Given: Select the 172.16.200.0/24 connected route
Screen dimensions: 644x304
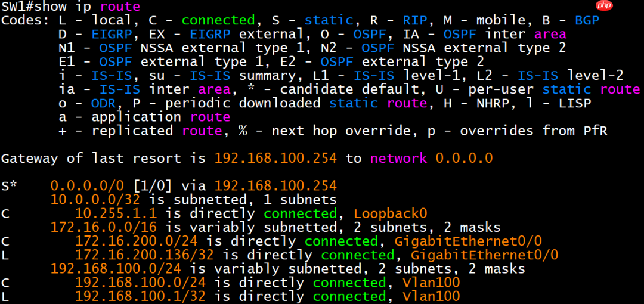Looking at the screenshot, I should [x=271, y=241].
